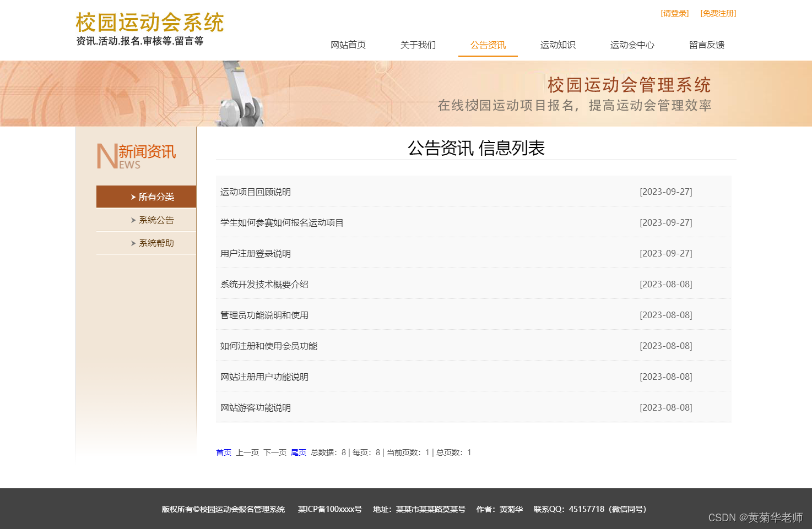The image size is (812, 529).
Task: Click arrow icon beside 系统公告
Action: pos(133,220)
